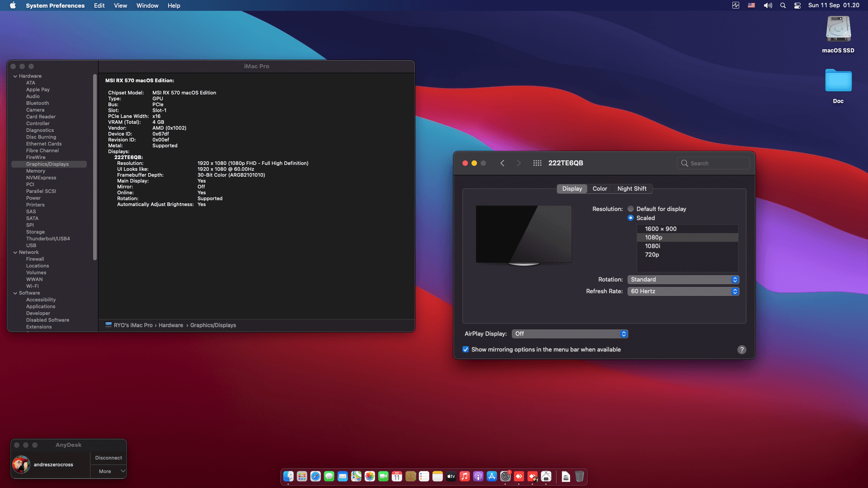Select the Scaled resolution option
Screen dimensions: 868x488
point(631,218)
